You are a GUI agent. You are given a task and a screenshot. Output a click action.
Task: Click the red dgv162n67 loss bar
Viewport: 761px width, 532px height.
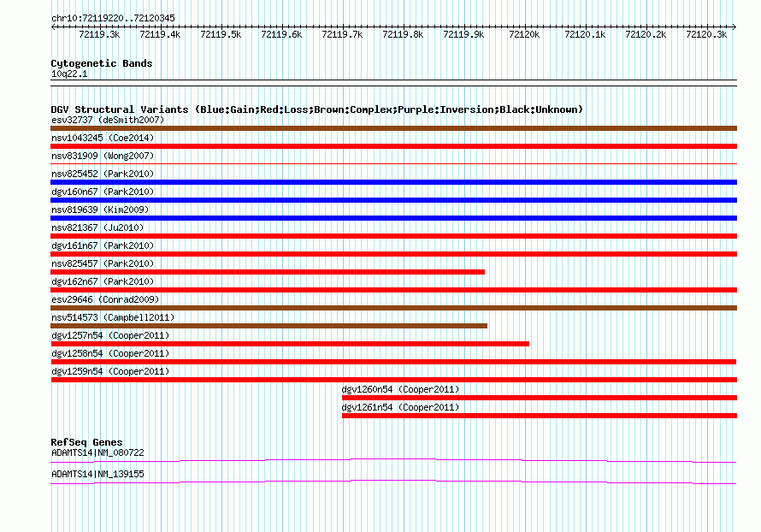393,290
